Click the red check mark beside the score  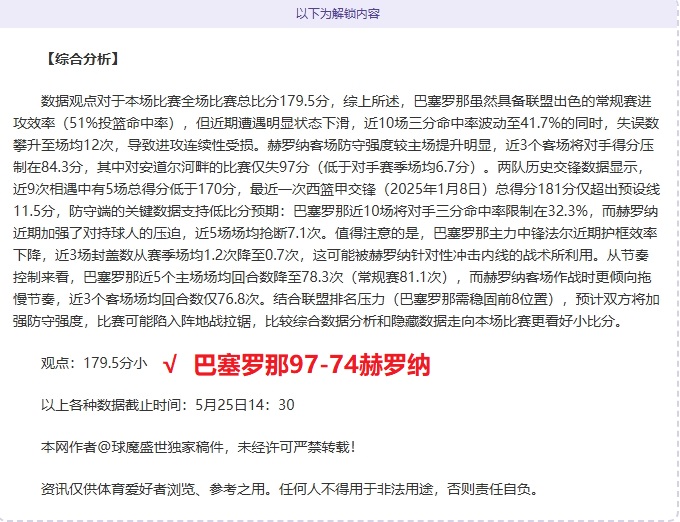click(x=170, y=364)
